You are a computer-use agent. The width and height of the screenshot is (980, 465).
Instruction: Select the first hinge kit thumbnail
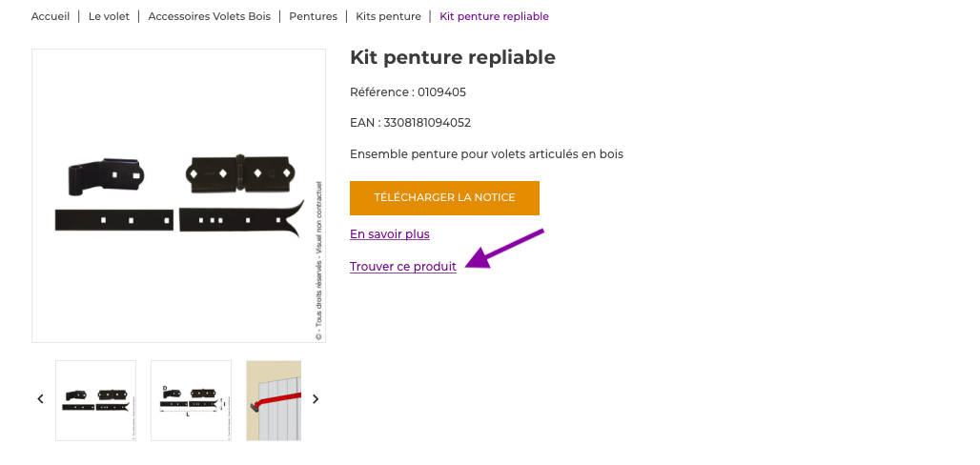coord(95,400)
